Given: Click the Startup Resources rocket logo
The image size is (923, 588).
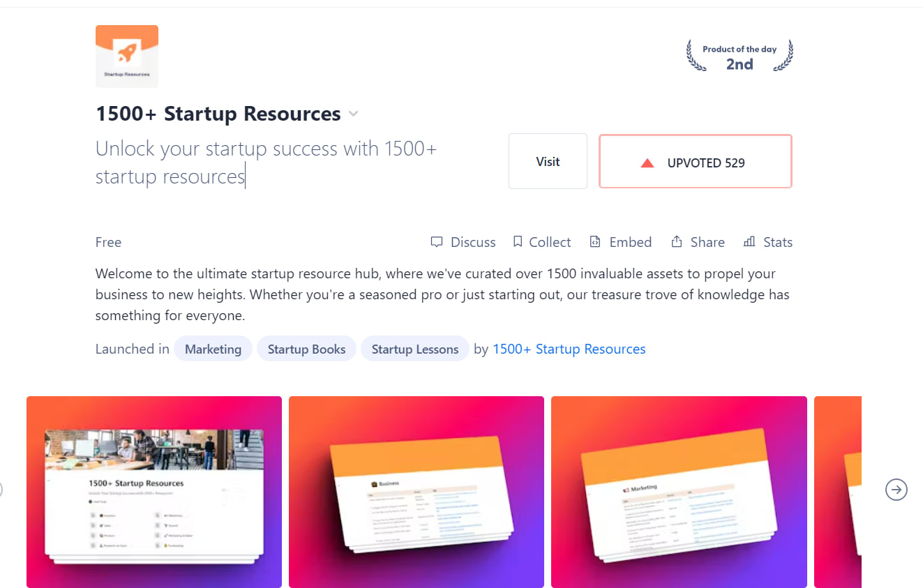Looking at the screenshot, I should (127, 56).
